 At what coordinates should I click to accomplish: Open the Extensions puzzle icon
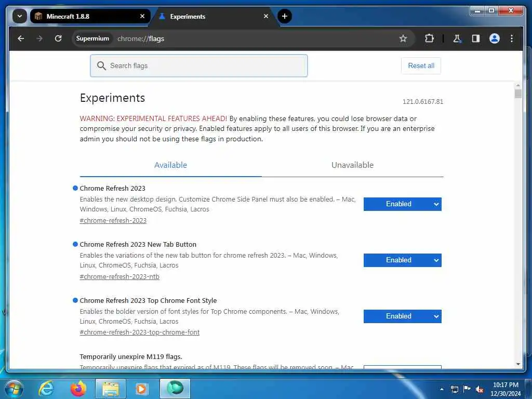(429, 38)
